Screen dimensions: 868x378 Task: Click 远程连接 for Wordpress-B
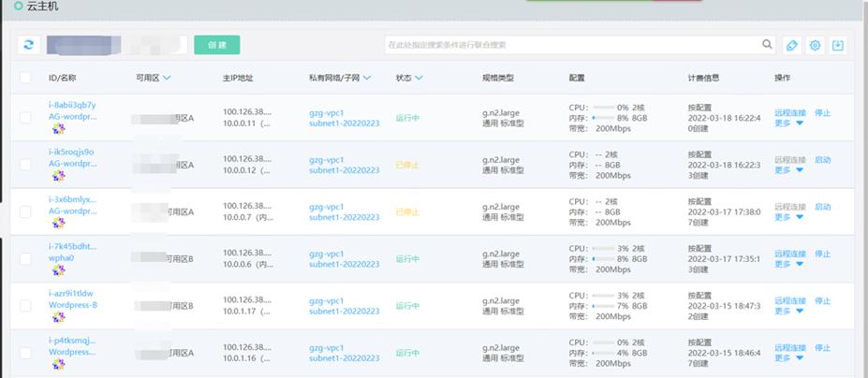[x=790, y=301]
